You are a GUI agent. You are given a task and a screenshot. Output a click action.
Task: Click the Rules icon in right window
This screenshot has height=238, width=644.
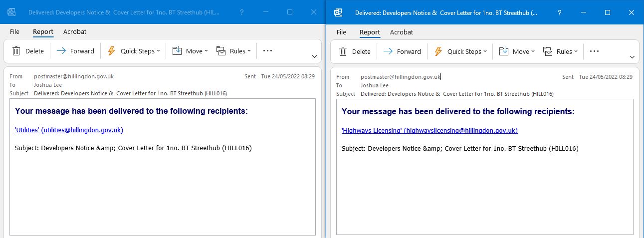(548, 51)
